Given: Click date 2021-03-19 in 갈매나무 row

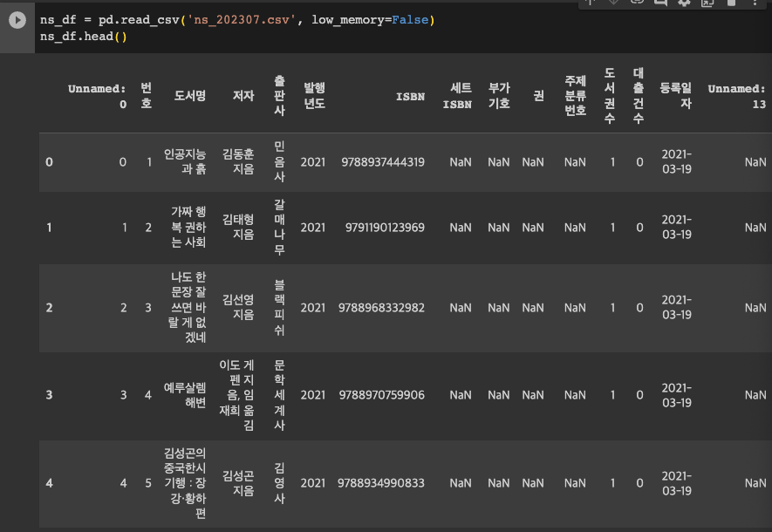Looking at the screenshot, I should click(677, 228).
